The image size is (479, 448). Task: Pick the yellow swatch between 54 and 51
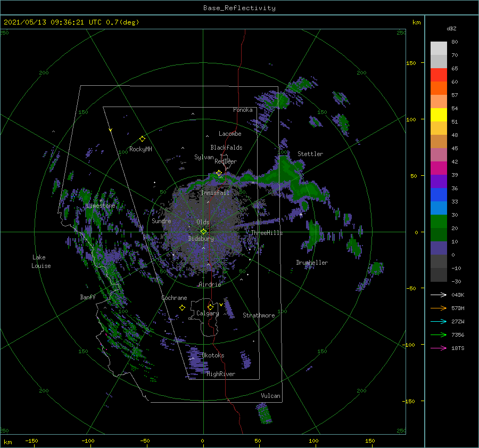(439, 115)
